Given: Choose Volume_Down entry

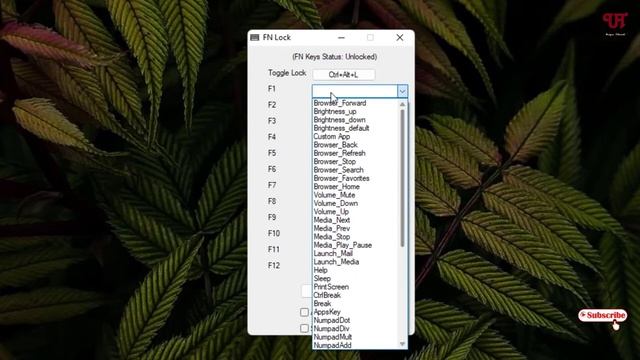Looking at the screenshot, I should (336, 203).
